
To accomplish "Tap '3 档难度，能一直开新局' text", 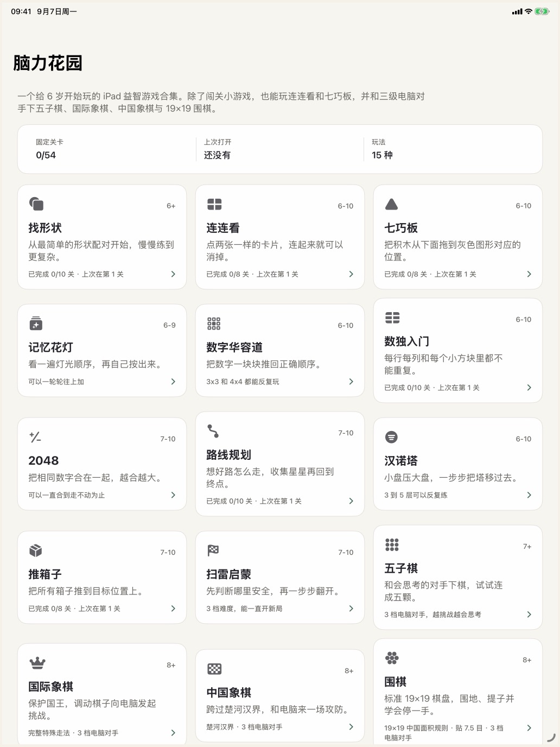I will pyautogui.click(x=244, y=609).
